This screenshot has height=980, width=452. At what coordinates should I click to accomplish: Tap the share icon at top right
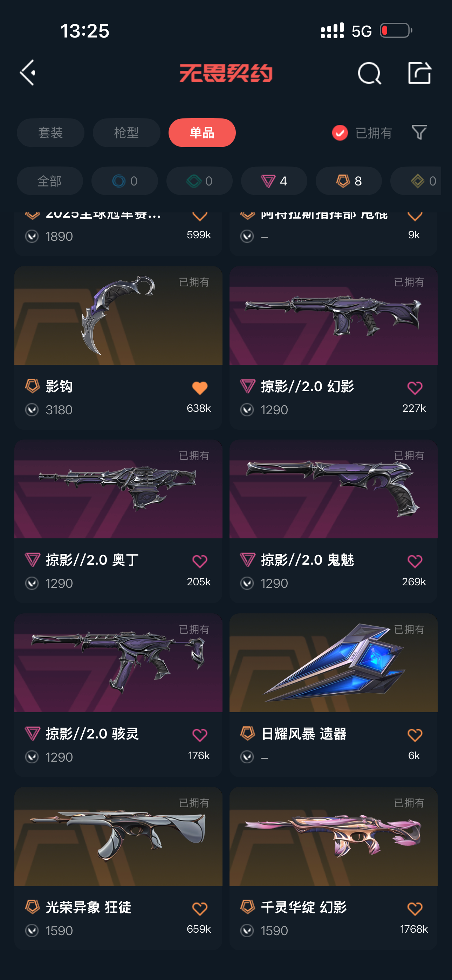419,72
